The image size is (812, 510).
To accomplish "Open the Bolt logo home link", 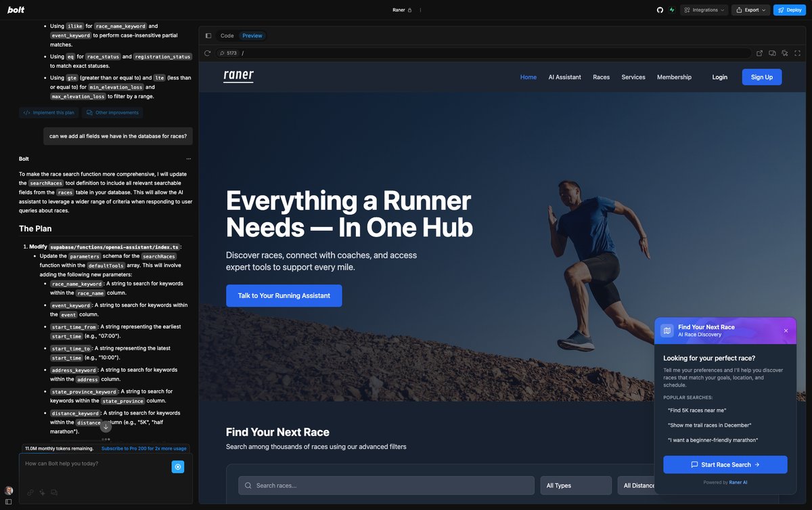I will 16,10.
